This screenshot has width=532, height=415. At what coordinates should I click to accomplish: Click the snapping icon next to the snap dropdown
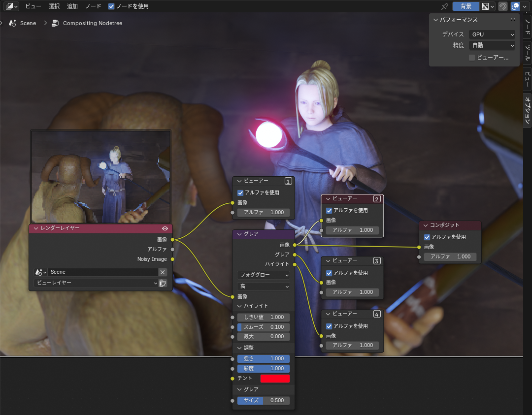pos(502,6)
